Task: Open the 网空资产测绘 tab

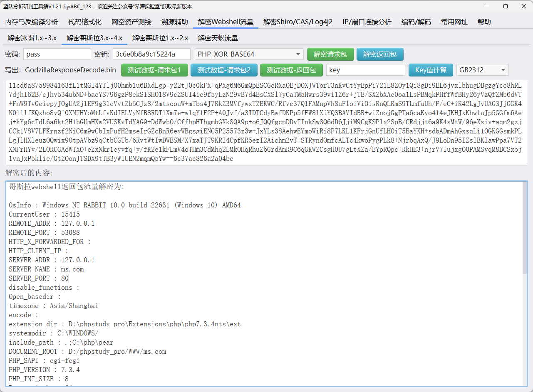Action: point(131,22)
